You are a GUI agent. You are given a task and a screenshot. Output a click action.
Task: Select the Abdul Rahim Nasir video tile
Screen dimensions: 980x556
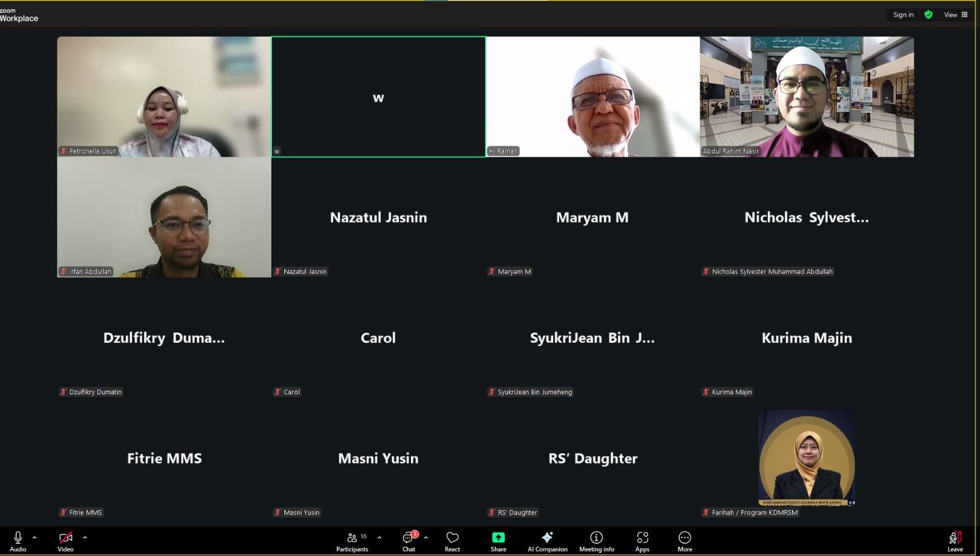click(x=807, y=97)
